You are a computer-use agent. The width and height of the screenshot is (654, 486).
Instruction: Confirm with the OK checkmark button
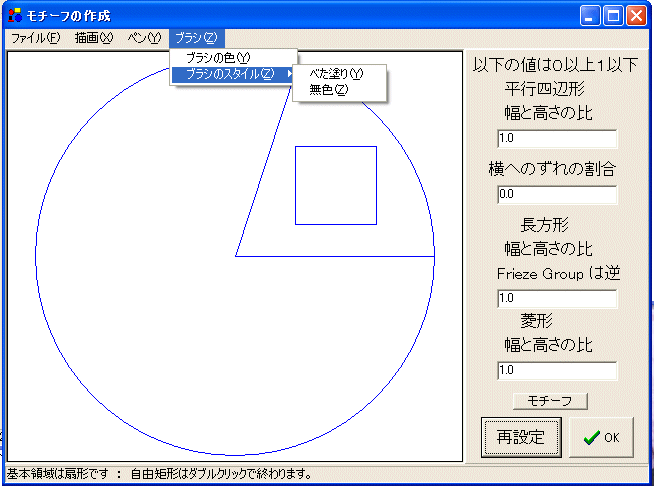tap(601, 437)
